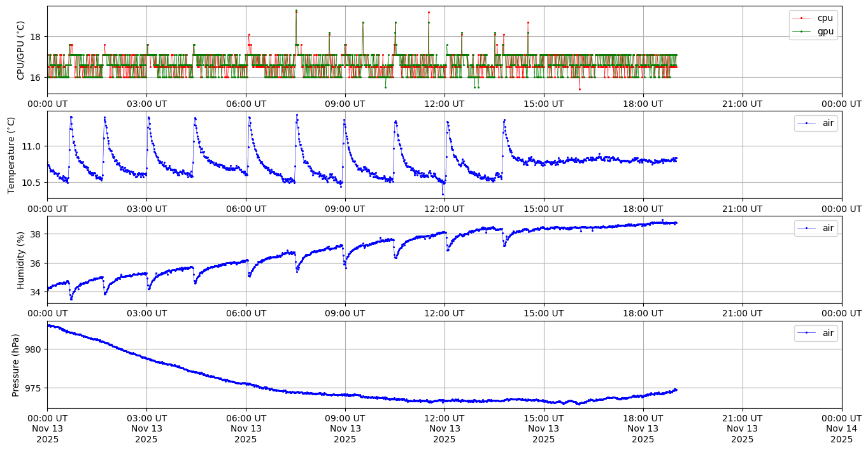Click the 06:00 UT tick under CPU/GPU plot
The image size is (868, 450).
click(245, 104)
